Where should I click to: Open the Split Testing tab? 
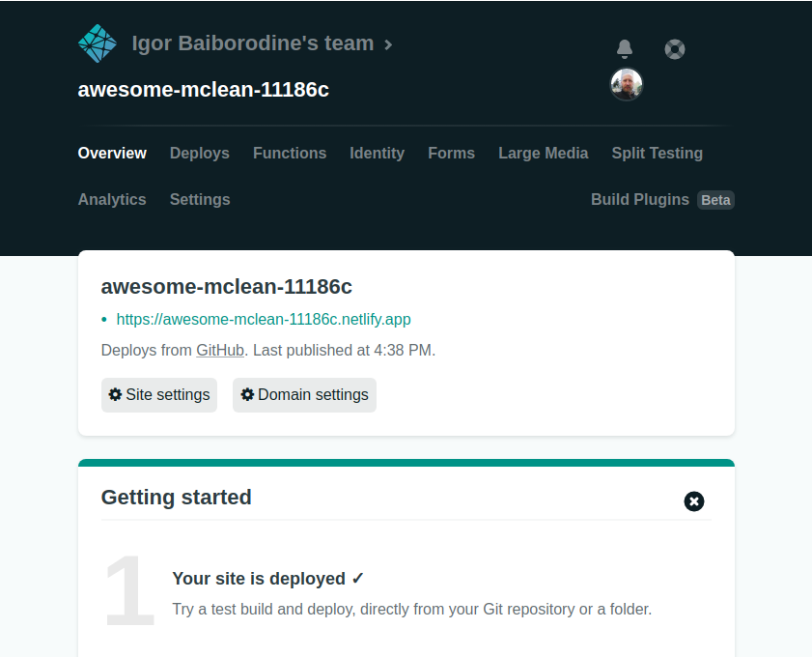pos(658,154)
